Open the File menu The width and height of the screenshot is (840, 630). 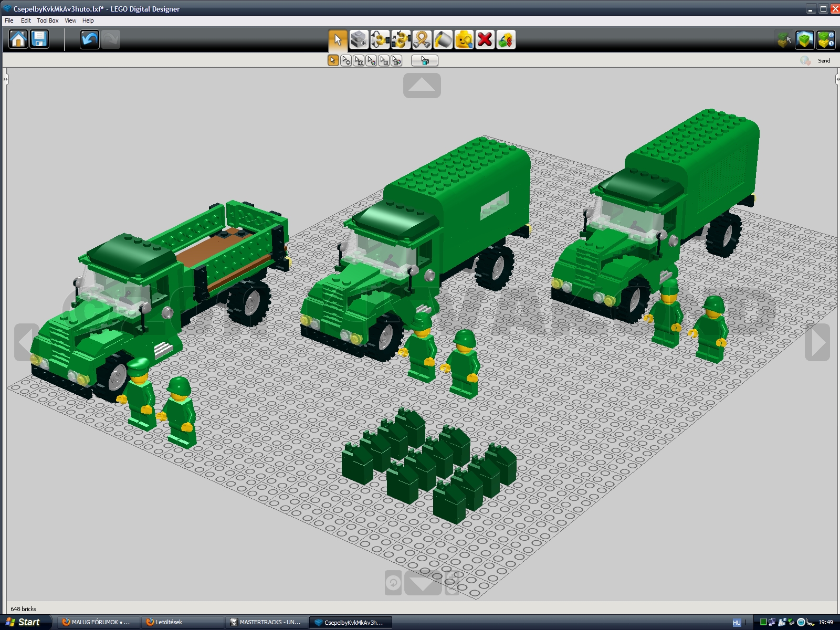[9, 20]
